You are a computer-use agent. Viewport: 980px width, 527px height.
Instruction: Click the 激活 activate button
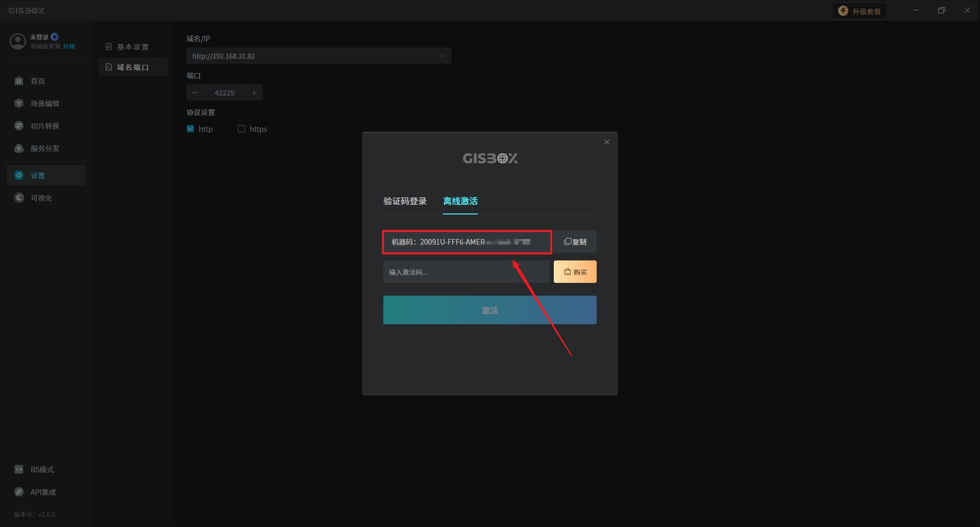489,310
